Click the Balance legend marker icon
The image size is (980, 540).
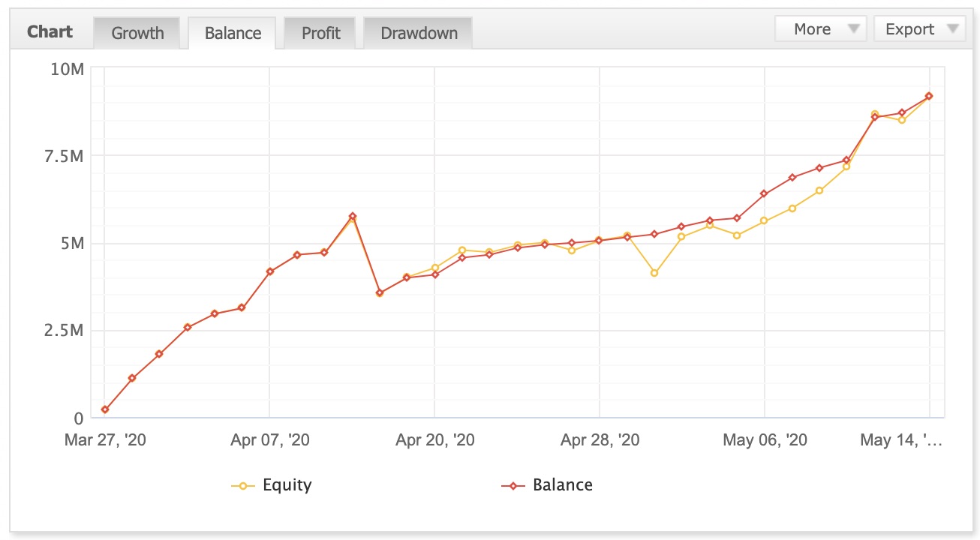coord(513,486)
